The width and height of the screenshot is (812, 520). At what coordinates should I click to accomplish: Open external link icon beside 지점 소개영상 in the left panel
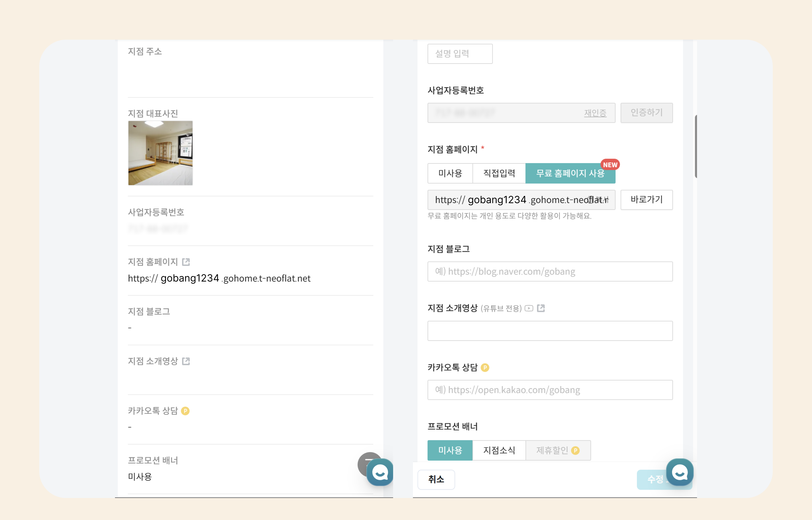(x=186, y=361)
